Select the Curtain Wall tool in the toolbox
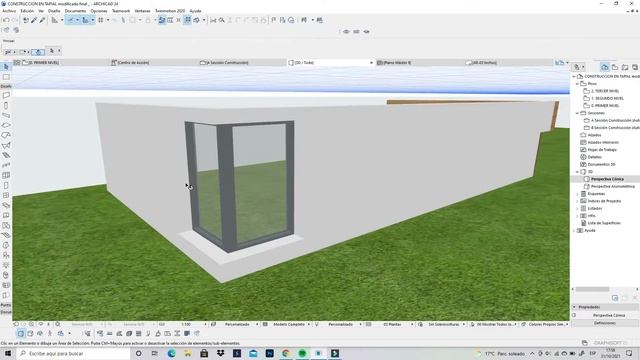640x360 pixels. click(x=6, y=175)
